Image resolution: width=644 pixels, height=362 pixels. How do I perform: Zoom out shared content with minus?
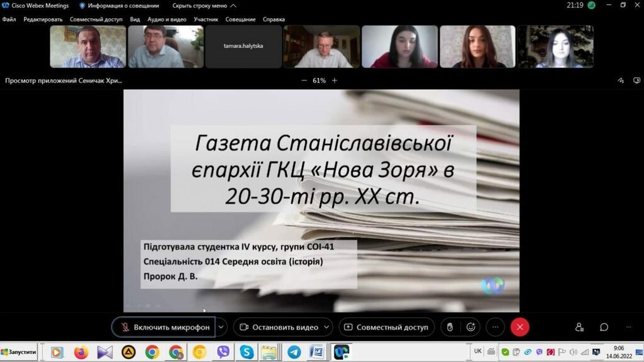pos(304,80)
